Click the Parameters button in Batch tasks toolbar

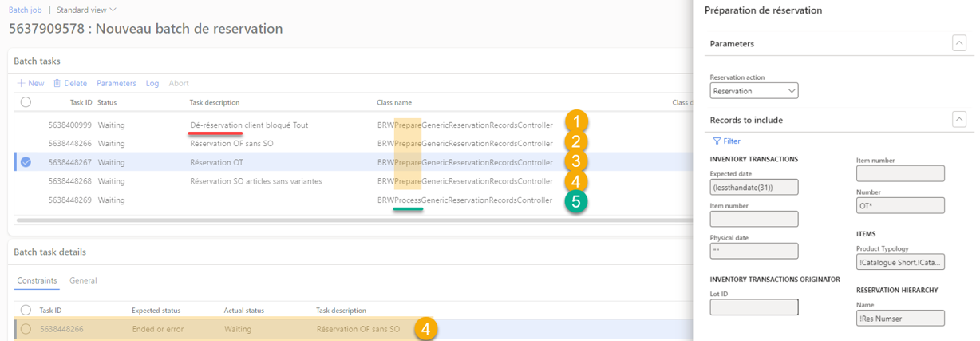(x=117, y=83)
